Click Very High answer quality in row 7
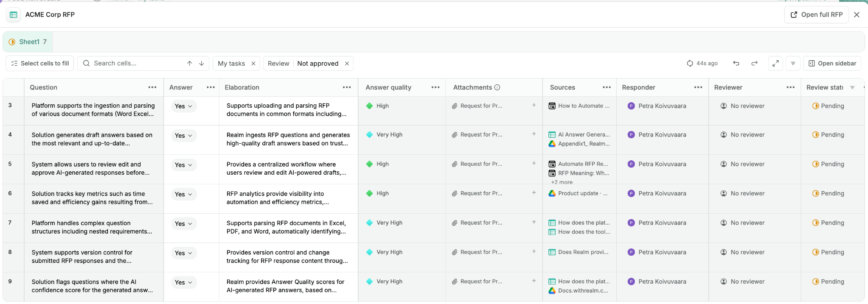Screen dimensions: 868x304 point(384,223)
